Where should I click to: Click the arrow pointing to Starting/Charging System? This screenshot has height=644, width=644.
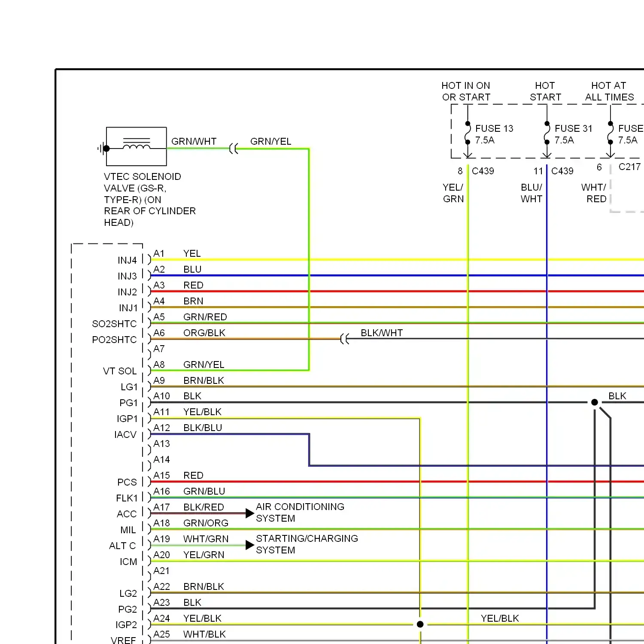250,545
